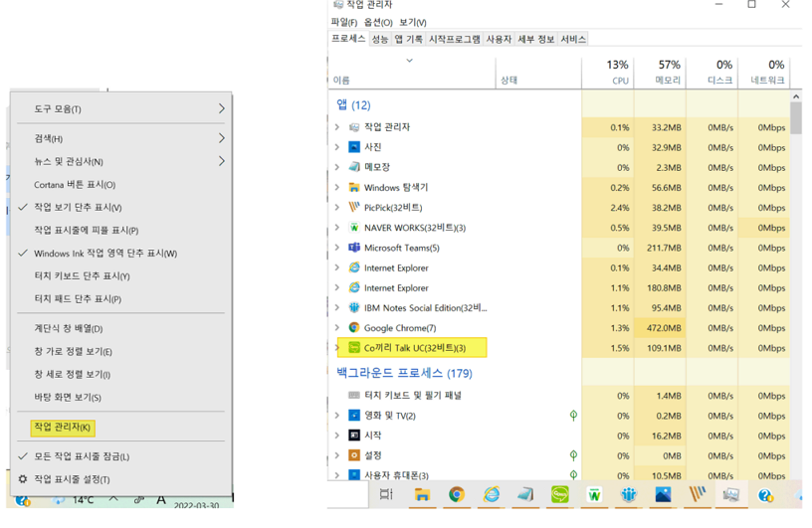
Task: Open Task View from the taskbar
Action: (x=386, y=494)
